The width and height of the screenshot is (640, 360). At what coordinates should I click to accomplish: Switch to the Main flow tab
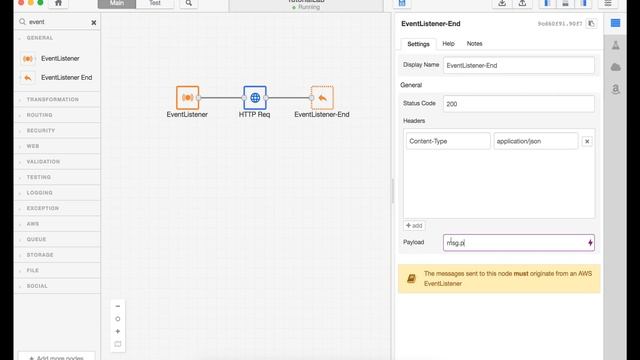pos(117,3)
